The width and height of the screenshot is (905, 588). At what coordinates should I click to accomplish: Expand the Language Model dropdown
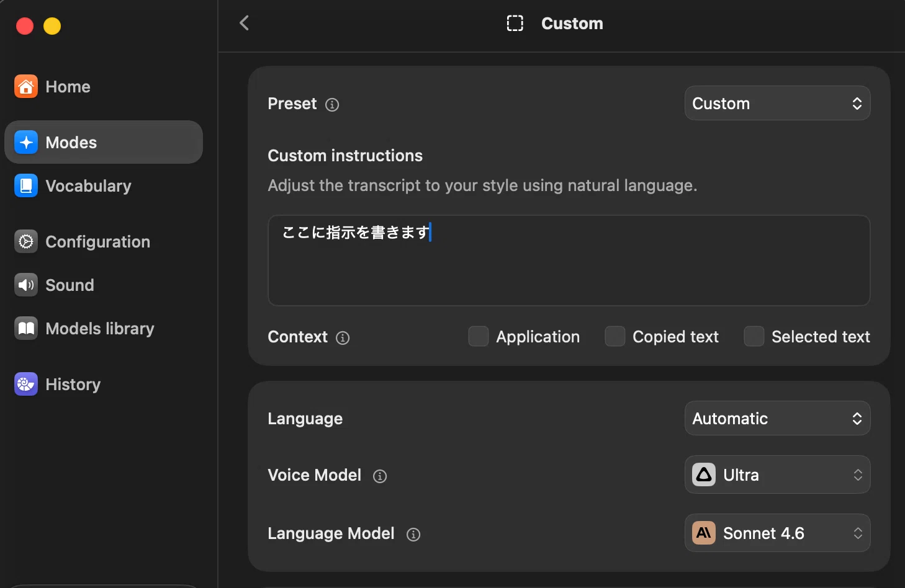[x=777, y=533]
